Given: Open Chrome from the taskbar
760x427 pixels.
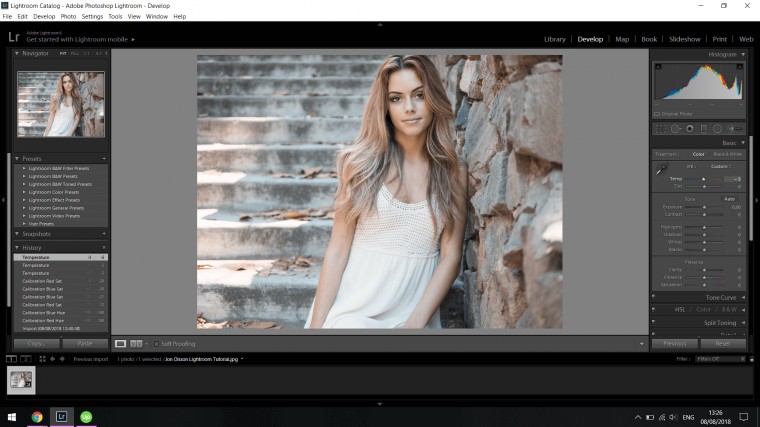Looking at the screenshot, I should (37, 417).
